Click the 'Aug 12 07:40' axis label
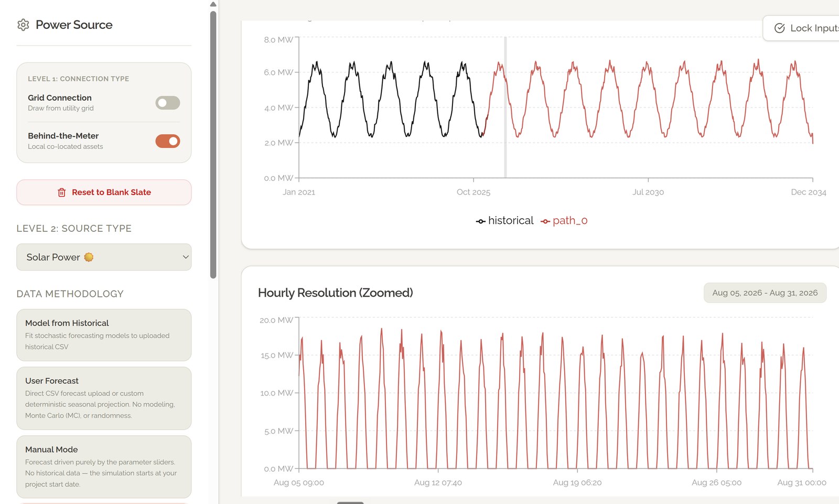Image resolution: width=839 pixels, height=504 pixels. [438, 482]
